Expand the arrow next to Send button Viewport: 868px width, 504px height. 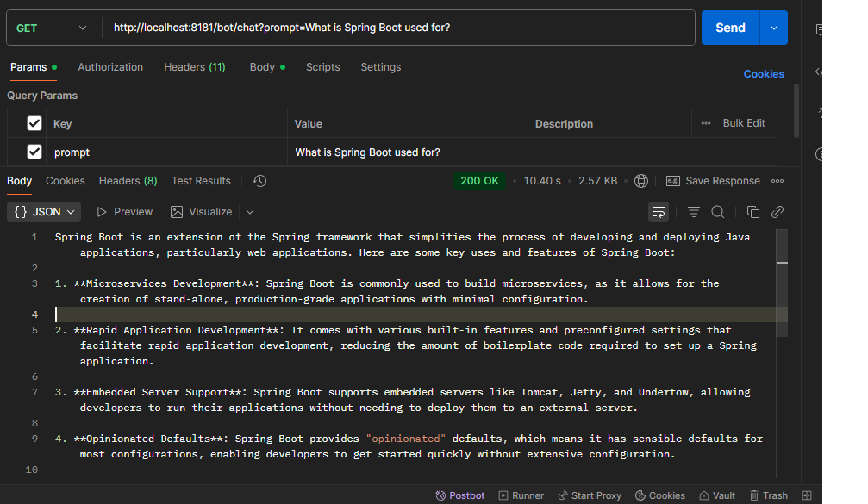pos(773,28)
